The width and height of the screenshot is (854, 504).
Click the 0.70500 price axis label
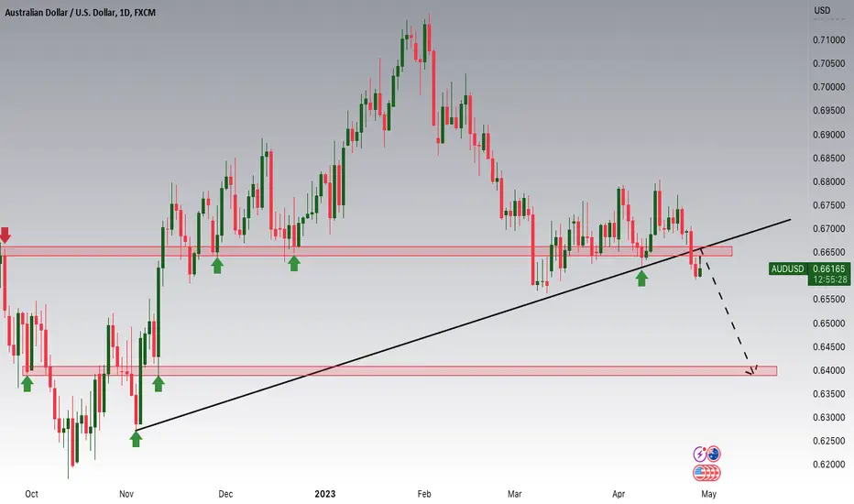coord(829,63)
